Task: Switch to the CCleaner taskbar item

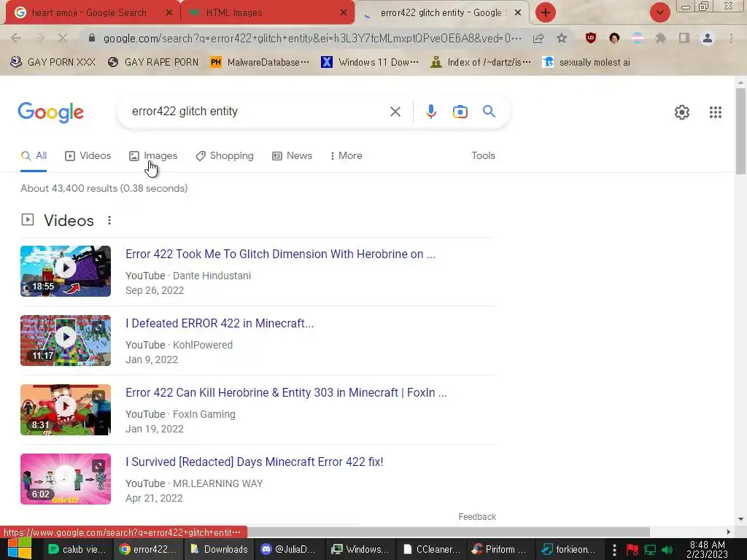Action: 432,550
